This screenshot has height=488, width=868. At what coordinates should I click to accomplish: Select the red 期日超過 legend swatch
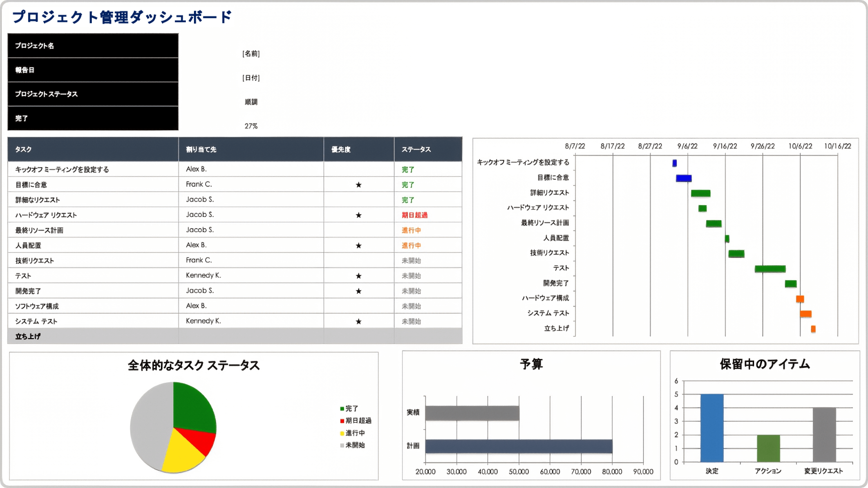(x=342, y=421)
